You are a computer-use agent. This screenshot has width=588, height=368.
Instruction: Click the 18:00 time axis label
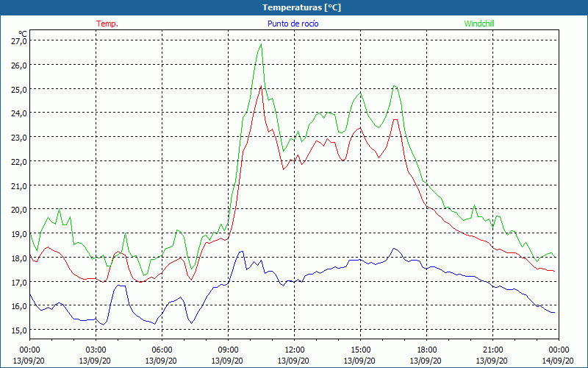[427, 350]
